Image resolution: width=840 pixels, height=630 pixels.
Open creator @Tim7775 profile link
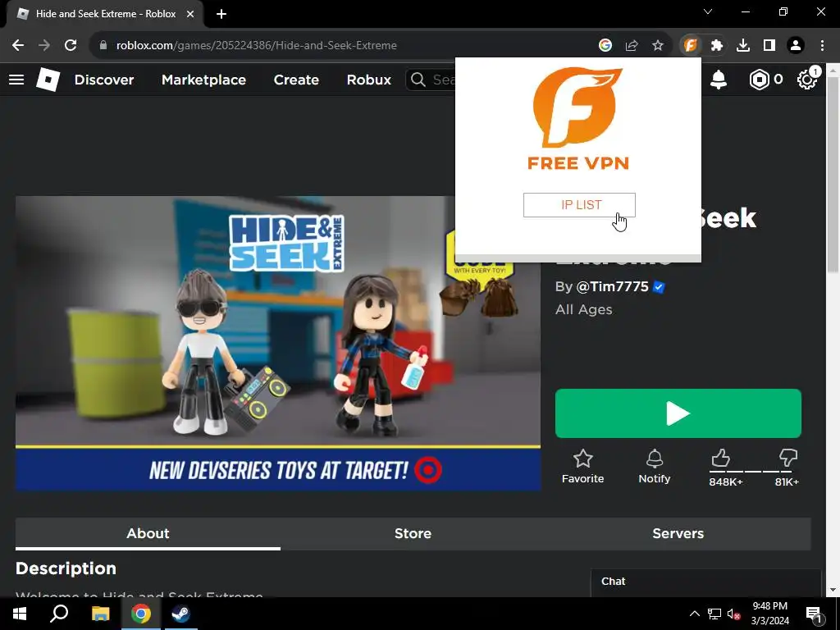pos(612,286)
